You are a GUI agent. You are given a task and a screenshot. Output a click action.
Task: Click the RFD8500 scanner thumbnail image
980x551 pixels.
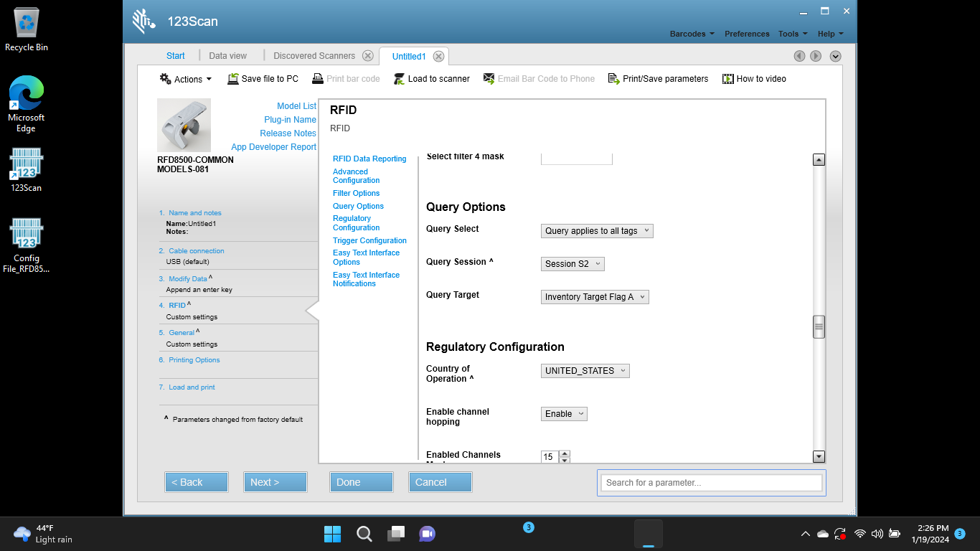pos(184,125)
